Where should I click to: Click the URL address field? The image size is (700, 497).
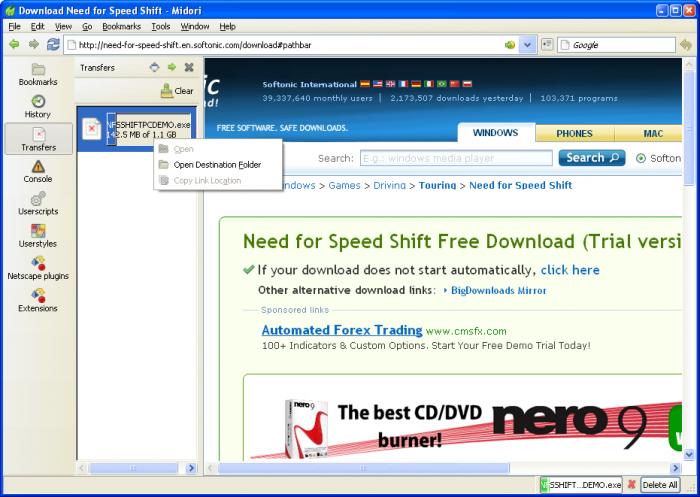[x=286, y=45]
